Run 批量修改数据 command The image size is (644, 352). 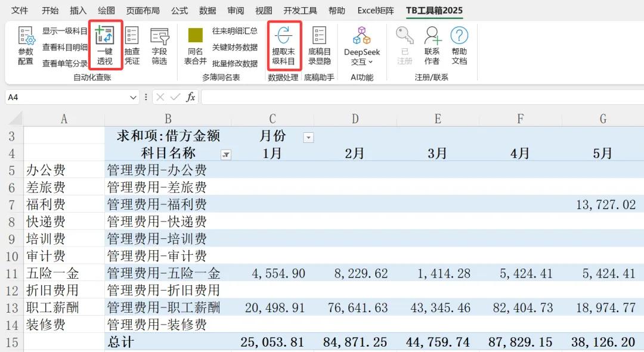click(x=235, y=64)
